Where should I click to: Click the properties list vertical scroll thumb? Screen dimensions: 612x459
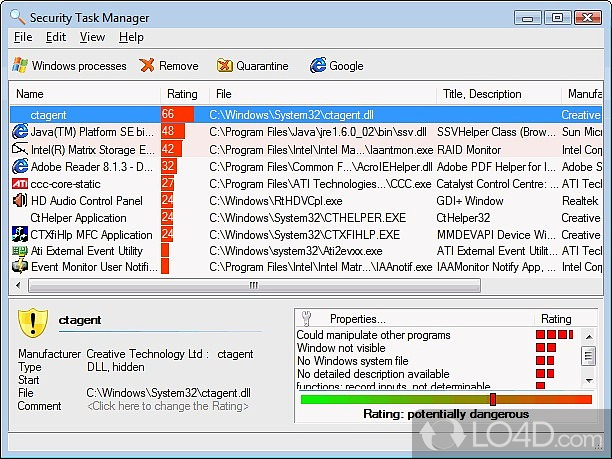588,356
